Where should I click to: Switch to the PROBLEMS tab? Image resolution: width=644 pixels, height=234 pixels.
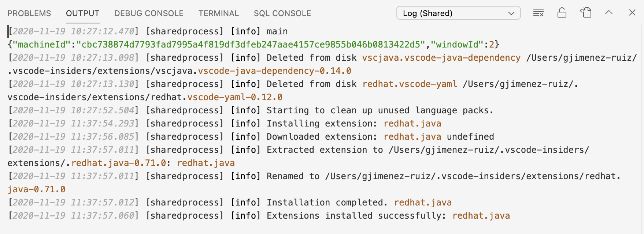coord(29,13)
